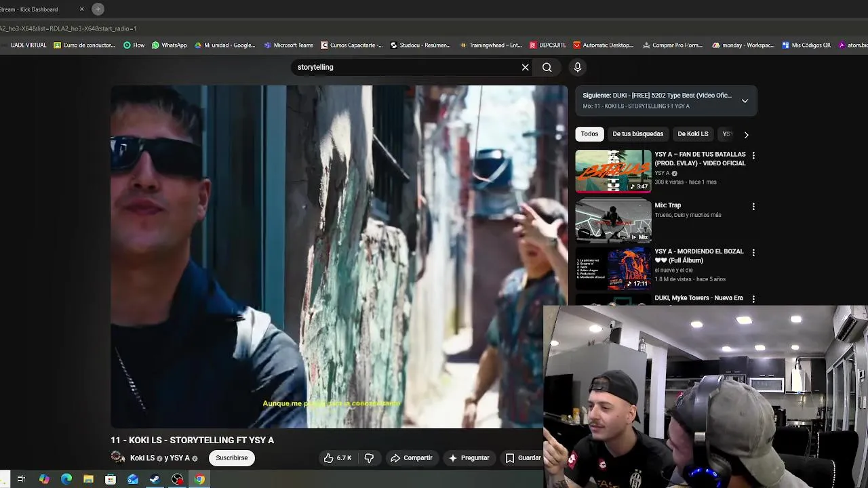Screen dimensions: 868x488
Task: Open the Curso de conductor bookmark
Action: [x=85, y=45]
